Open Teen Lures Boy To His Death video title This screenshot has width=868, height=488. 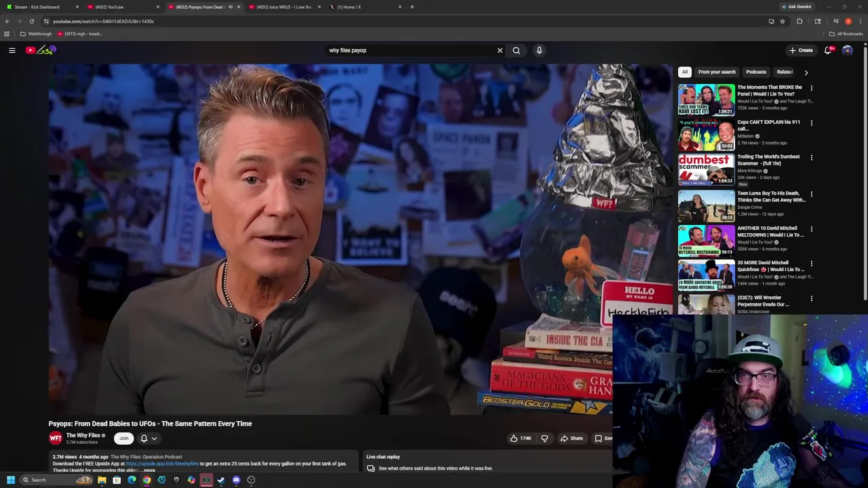pyautogui.click(x=771, y=197)
